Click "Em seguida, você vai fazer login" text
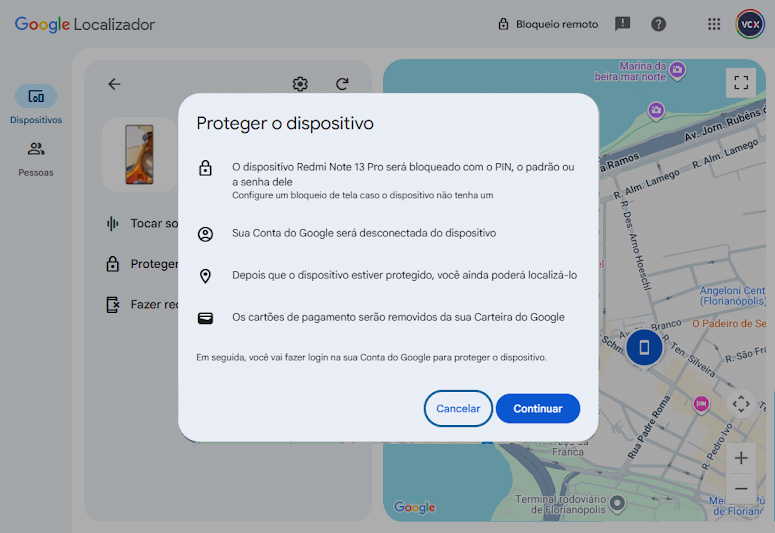 [371, 357]
